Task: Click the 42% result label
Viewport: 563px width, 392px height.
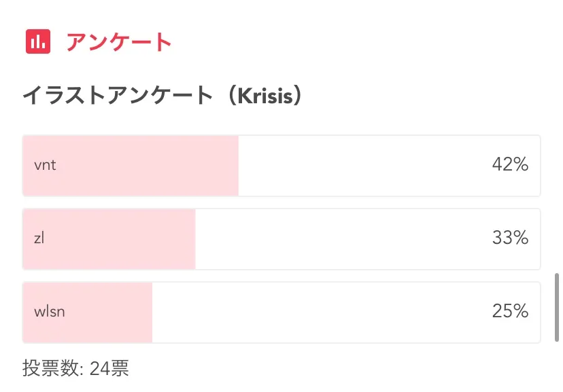Action: [x=510, y=165]
